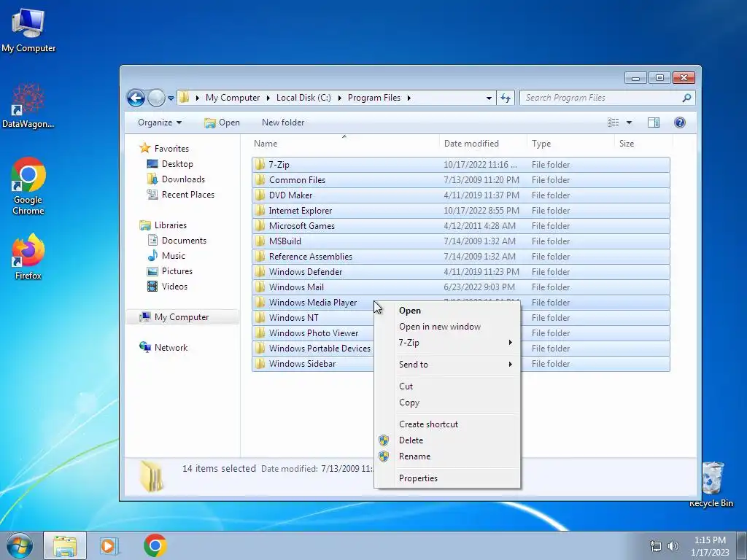747x560 pixels.
Task: Click the New folder button
Action: tap(283, 122)
